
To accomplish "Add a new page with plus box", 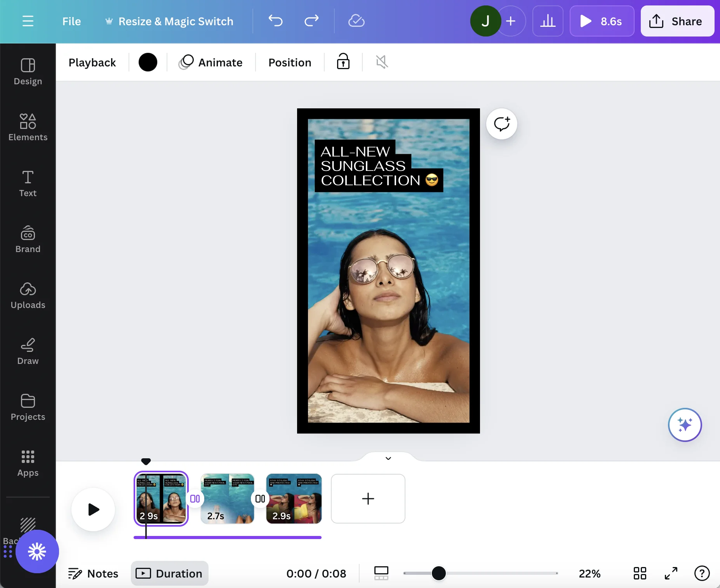I will pyautogui.click(x=368, y=499).
